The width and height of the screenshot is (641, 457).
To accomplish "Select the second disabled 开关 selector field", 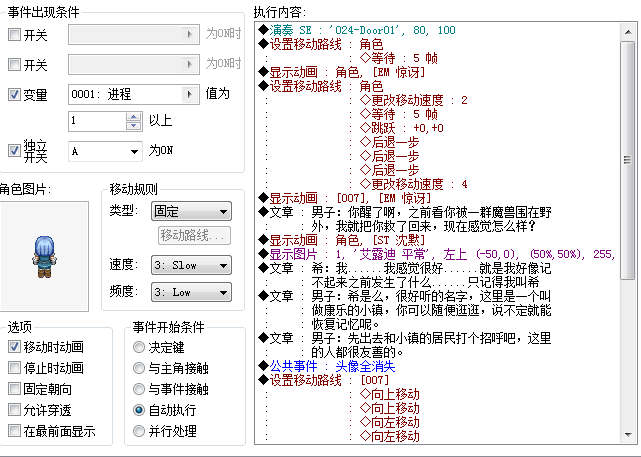I will pyautogui.click(x=134, y=65).
